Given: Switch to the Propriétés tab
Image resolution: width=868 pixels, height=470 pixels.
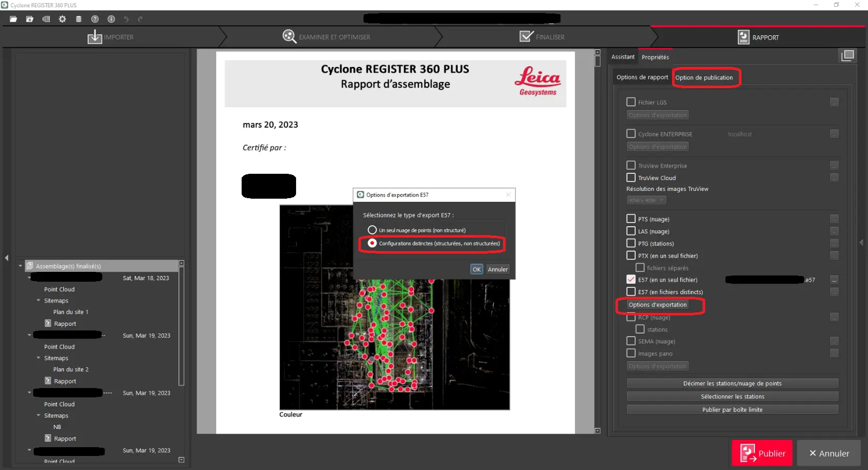Looking at the screenshot, I should coord(655,57).
